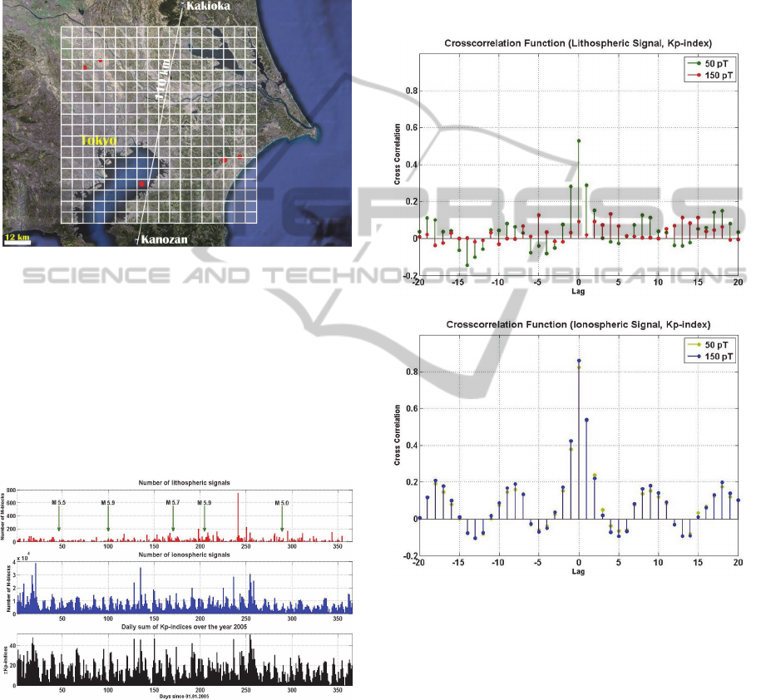Click the Lithospheric Signal crosscorrelation chart title

pos(578,42)
